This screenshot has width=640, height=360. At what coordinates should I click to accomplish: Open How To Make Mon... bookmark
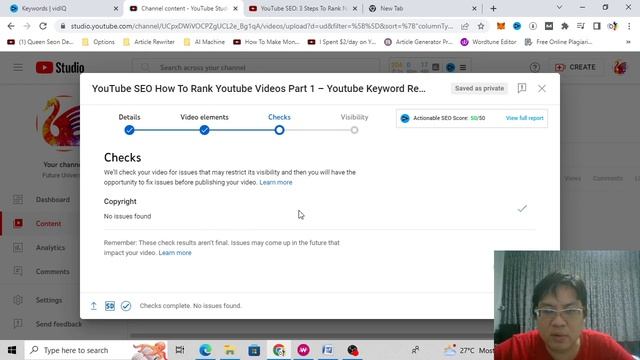point(266,42)
